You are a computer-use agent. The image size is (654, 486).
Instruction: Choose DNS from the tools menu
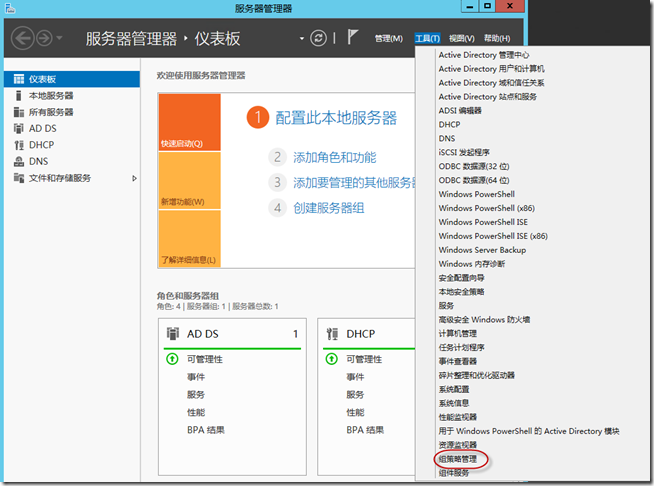pyautogui.click(x=447, y=138)
